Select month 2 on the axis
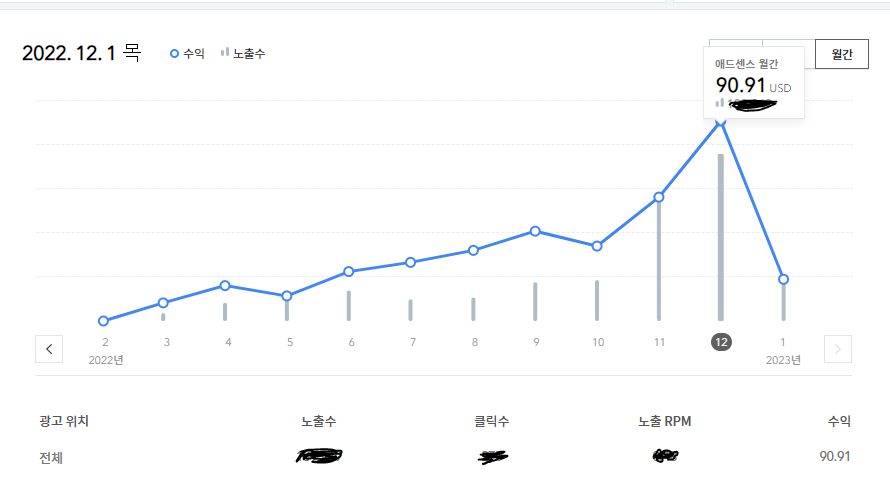890x492 pixels. 105,342
